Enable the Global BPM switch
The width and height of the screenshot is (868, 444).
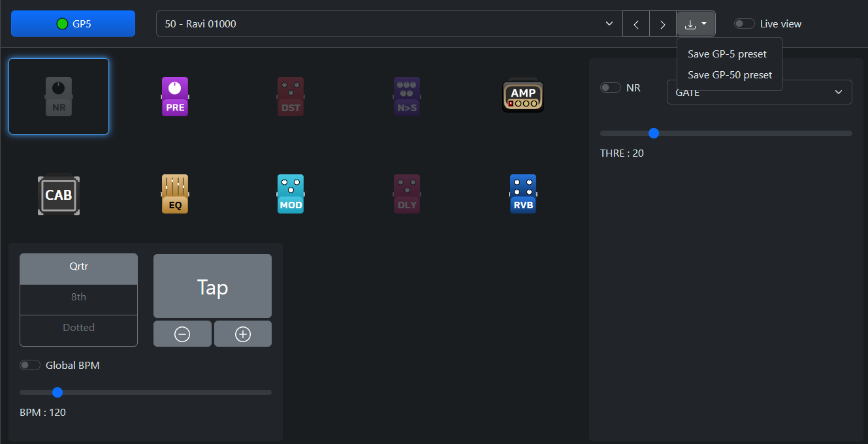[30, 366]
